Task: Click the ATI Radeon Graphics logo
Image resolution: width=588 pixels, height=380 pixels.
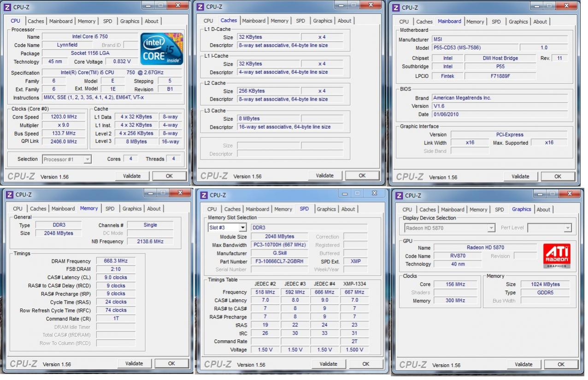Action: (557, 255)
